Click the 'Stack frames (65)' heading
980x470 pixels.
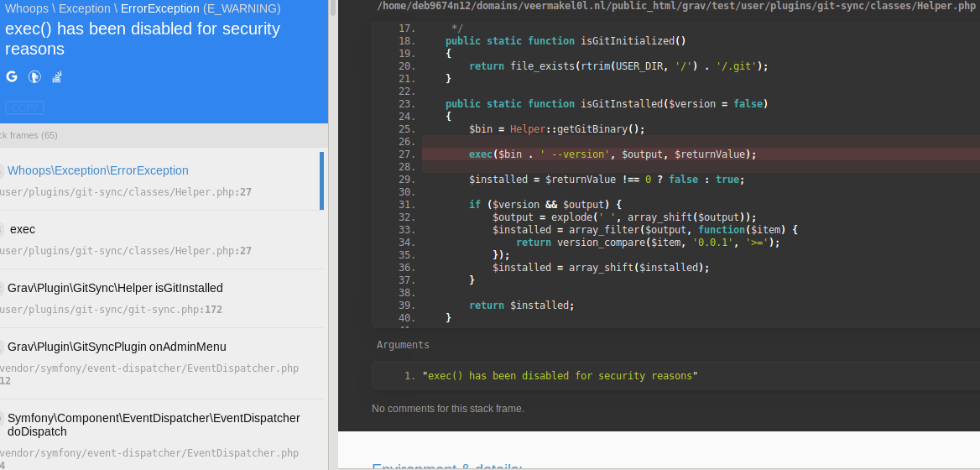pyautogui.click(x=29, y=136)
